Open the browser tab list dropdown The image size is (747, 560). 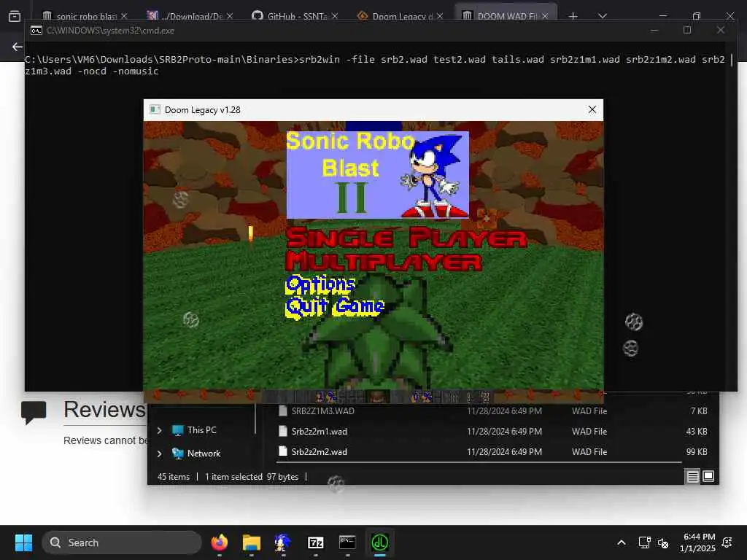click(x=603, y=16)
